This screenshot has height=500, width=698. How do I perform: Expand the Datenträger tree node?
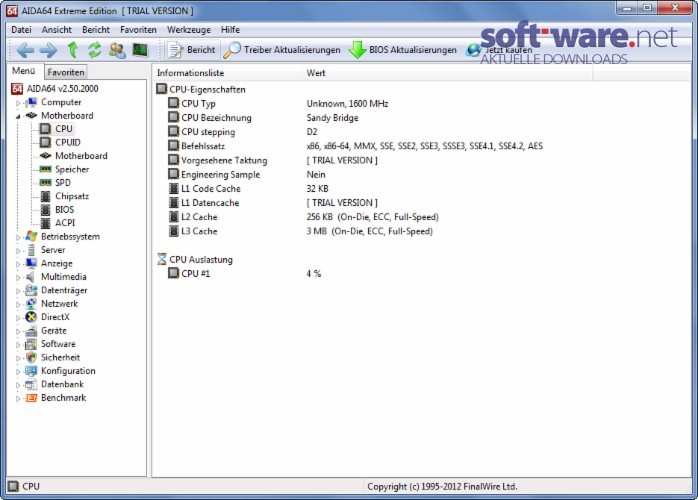click(18, 291)
